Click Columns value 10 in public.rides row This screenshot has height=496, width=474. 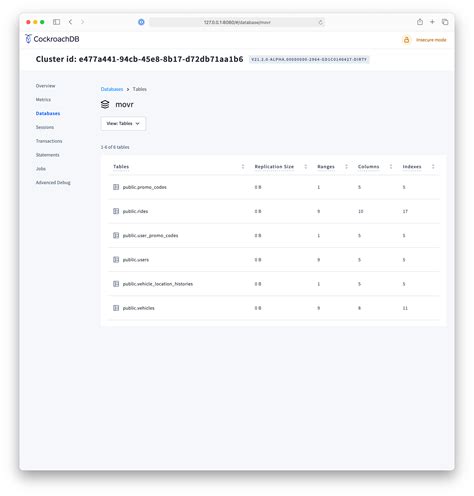[x=361, y=211]
